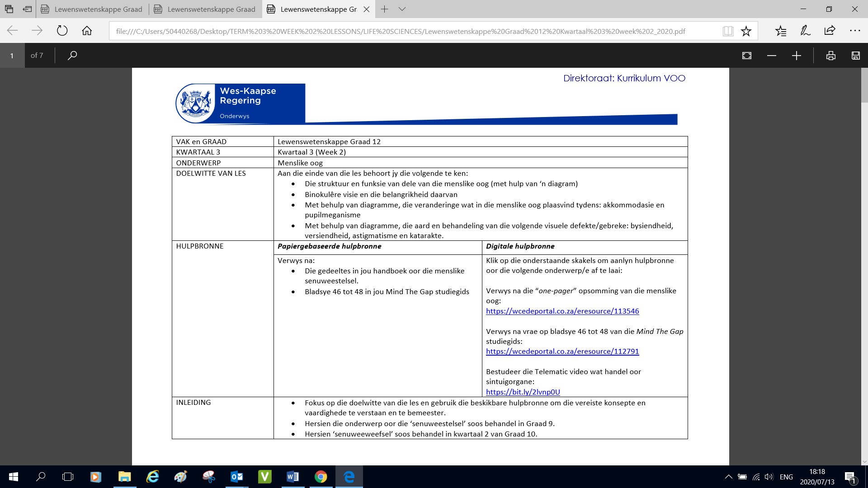Open the wcedeportal eresource 112791 link
This screenshot has width=868, height=488.
click(562, 351)
